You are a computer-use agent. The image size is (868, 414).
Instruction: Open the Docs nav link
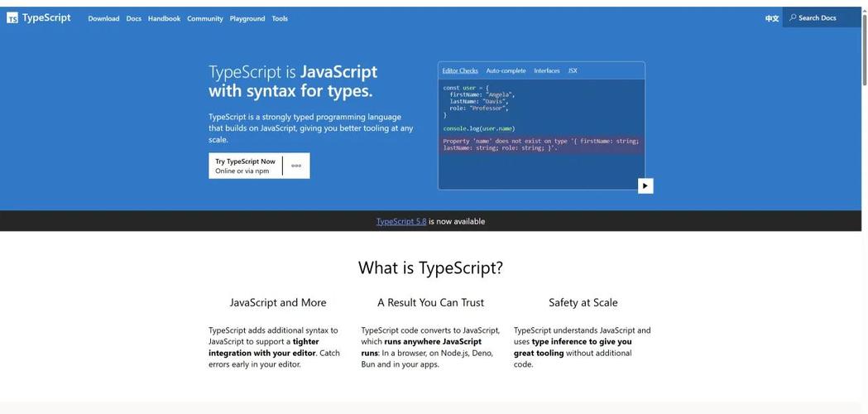pyautogui.click(x=134, y=18)
